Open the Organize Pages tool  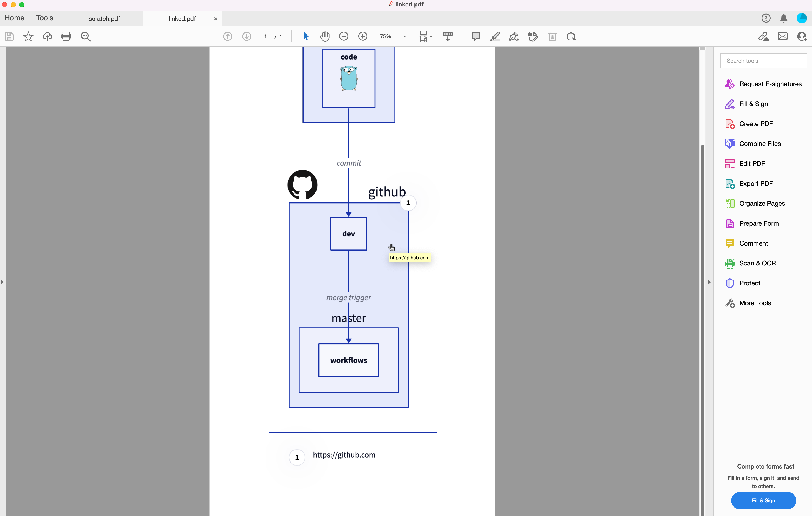point(755,203)
